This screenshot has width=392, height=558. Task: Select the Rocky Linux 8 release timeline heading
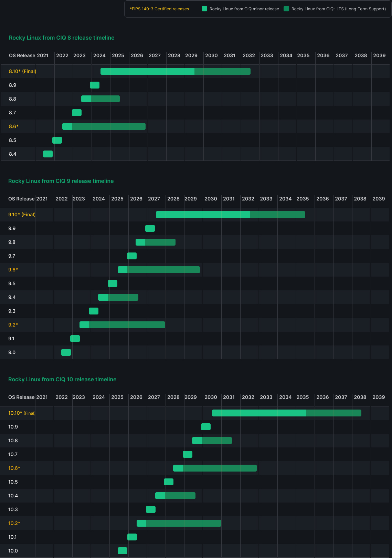(x=62, y=38)
